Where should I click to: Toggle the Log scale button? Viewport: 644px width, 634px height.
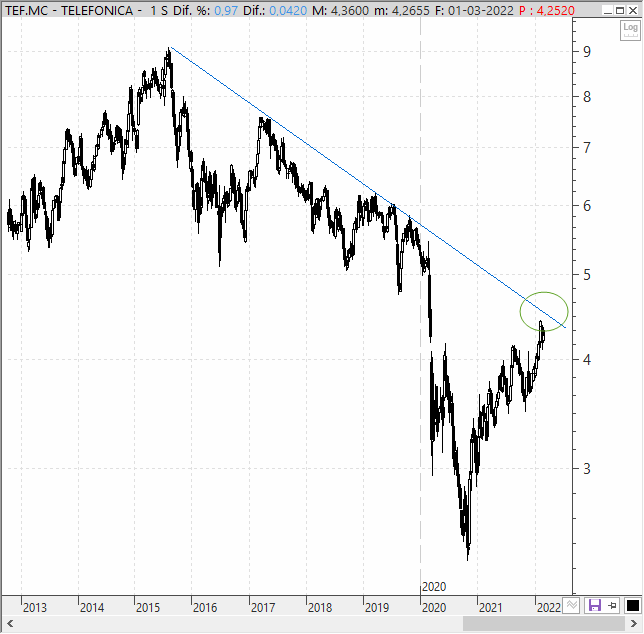click(x=630, y=30)
